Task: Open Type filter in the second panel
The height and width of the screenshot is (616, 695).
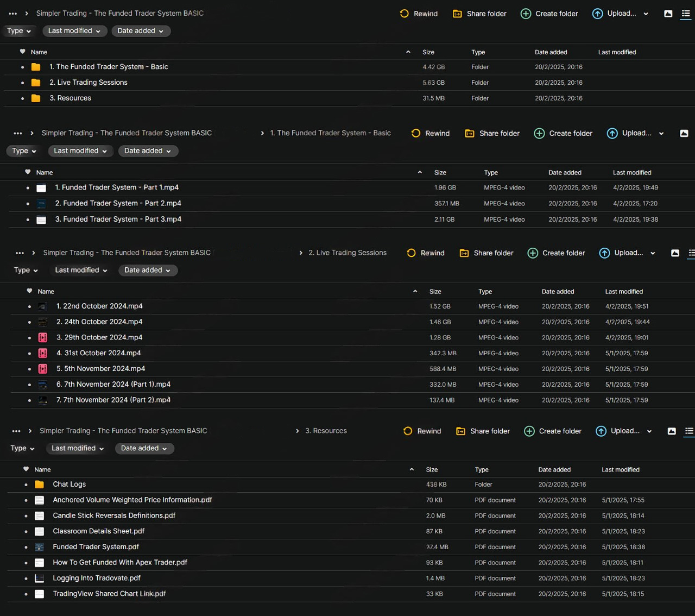Action: click(x=24, y=151)
